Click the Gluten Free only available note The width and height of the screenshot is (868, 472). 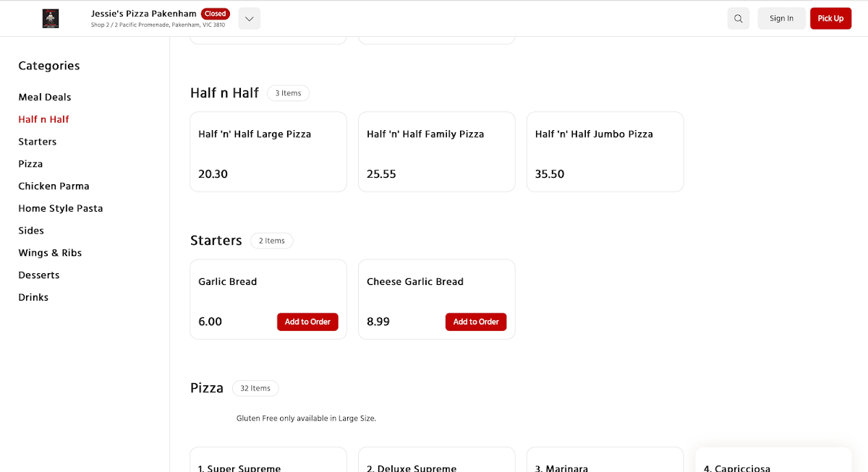(306, 419)
